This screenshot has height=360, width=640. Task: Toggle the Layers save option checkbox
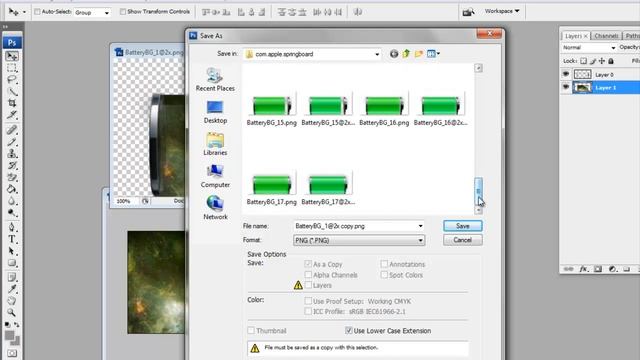pyautogui.click(x=308, y=285)
